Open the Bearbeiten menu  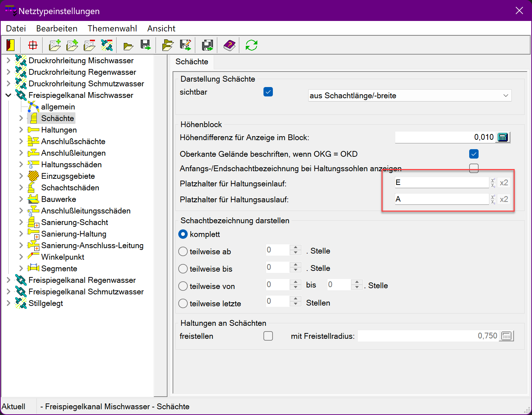point(57,29)
